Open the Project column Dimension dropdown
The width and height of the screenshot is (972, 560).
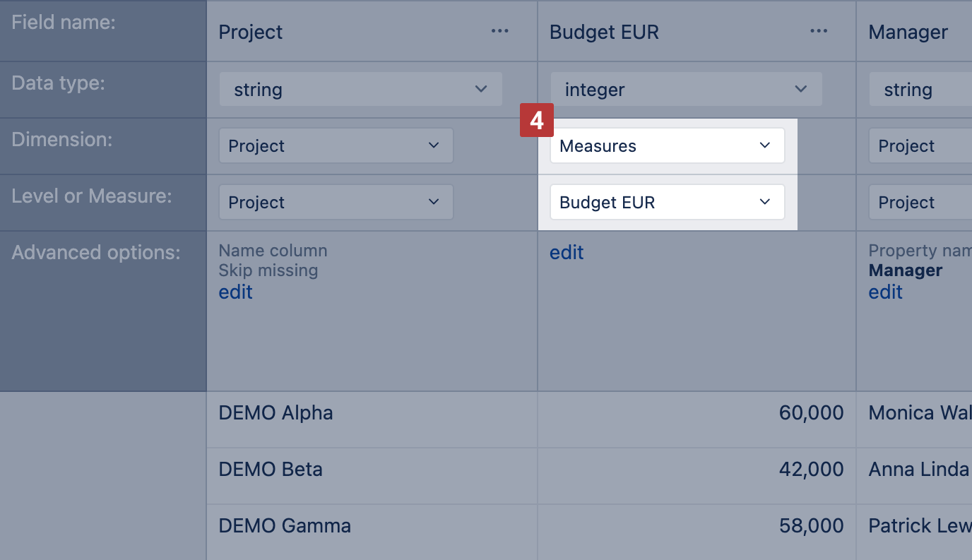point(336,146)
